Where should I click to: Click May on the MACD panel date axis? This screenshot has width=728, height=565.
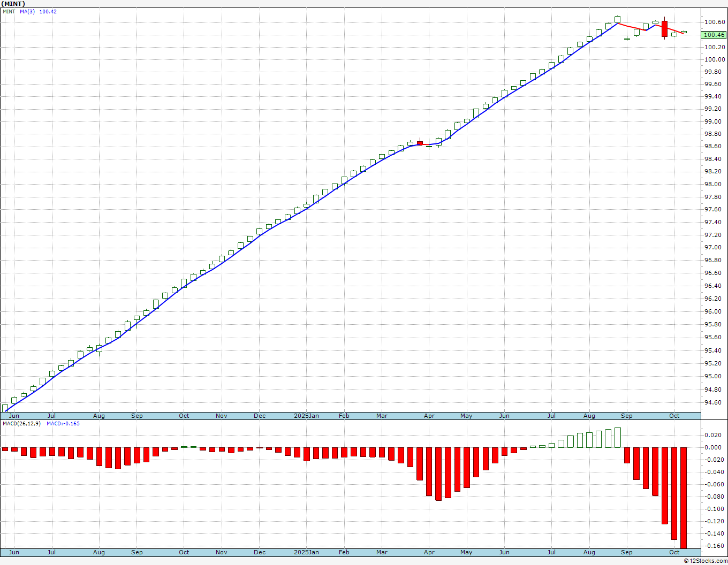(466, 552)
